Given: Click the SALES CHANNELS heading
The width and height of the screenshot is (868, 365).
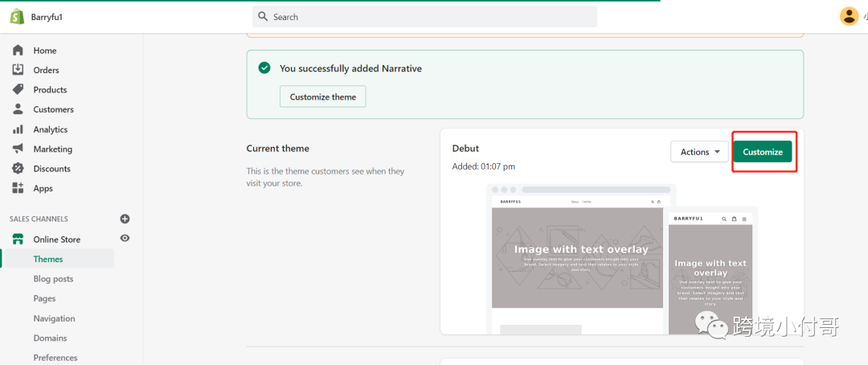Looking at the screenshot, I should 39,219.
